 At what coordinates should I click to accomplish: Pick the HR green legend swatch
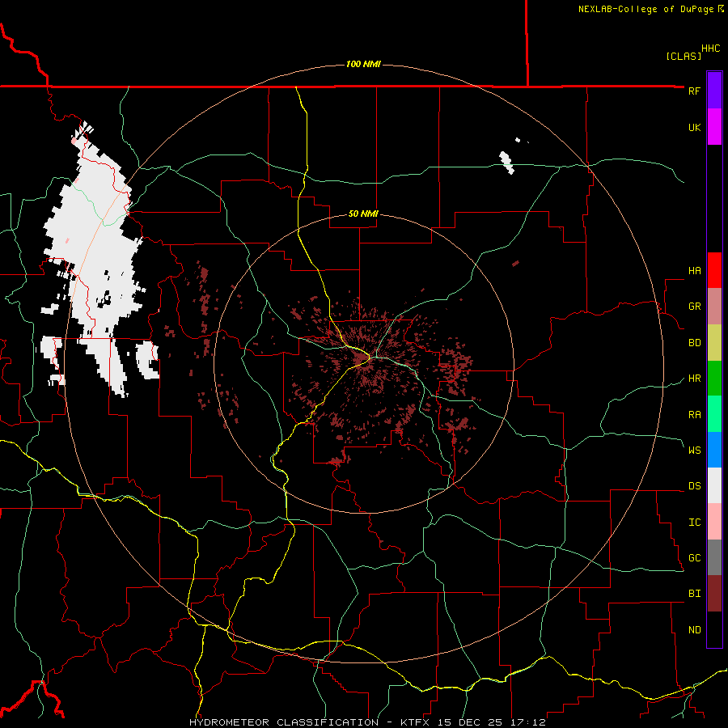tap(714, 379)
